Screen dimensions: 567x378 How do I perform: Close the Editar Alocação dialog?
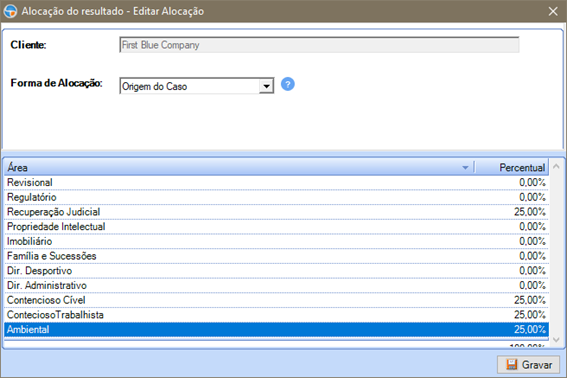(553, 11)
